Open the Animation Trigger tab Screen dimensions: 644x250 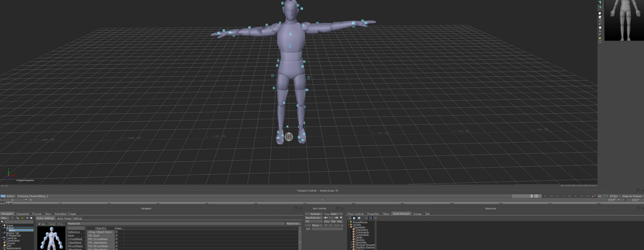coord(65,214)
